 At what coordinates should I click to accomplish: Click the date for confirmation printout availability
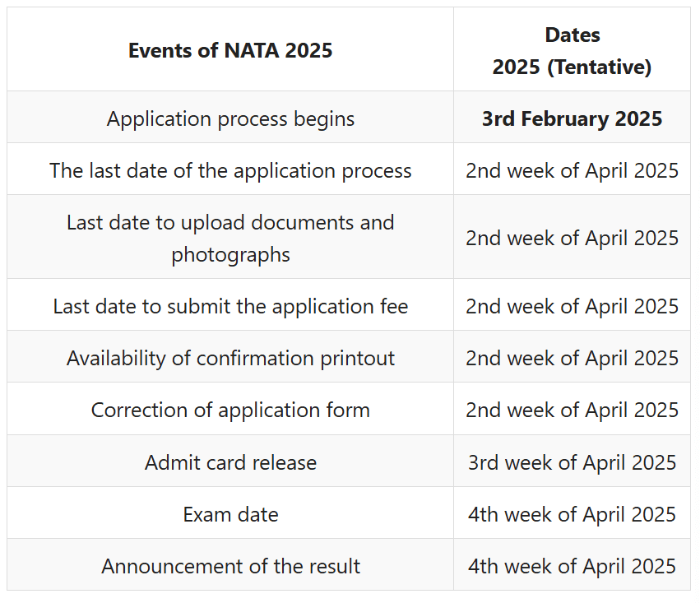click(x=572, y=358)
